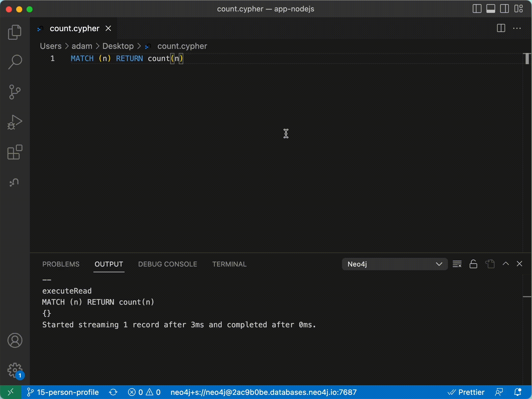Click the count(n) function in editor
Image resolution: width=532 pixels, height=399 pixels.
165,58
